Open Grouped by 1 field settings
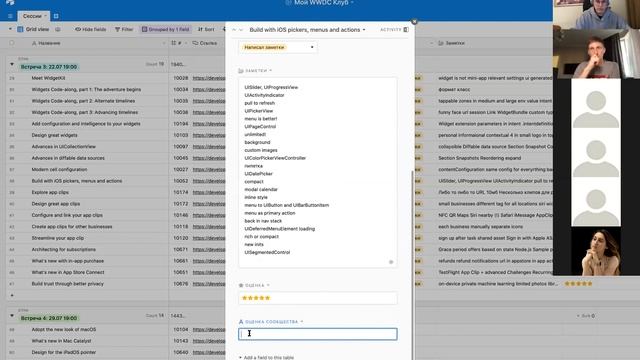 coord(166,29)
